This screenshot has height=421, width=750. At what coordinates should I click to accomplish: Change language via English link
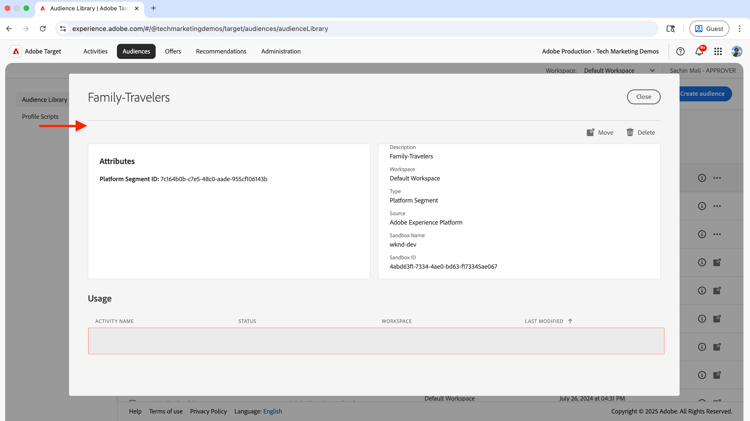(x=273, y=411)
